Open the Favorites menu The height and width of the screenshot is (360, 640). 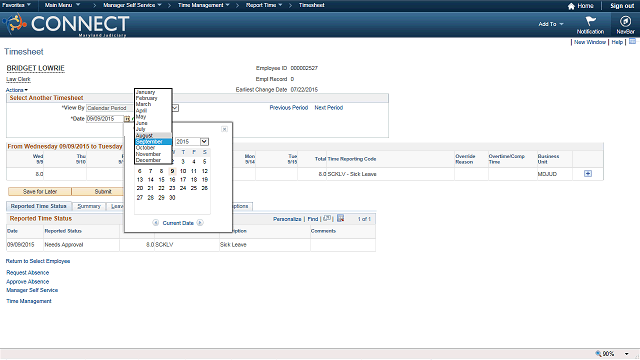click(16, 5)
